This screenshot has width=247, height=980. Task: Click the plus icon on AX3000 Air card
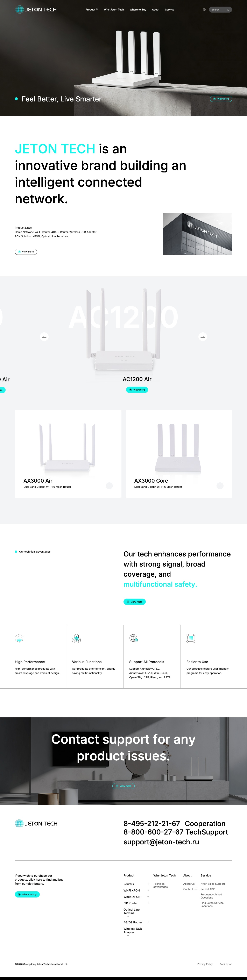click(x=109, y=485)
